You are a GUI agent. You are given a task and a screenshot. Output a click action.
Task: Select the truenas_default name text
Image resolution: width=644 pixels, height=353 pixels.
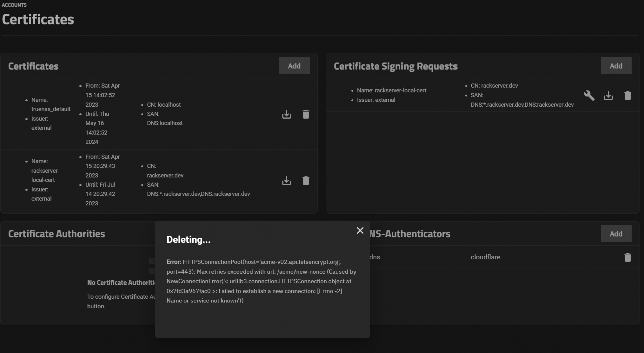(51, 109)
